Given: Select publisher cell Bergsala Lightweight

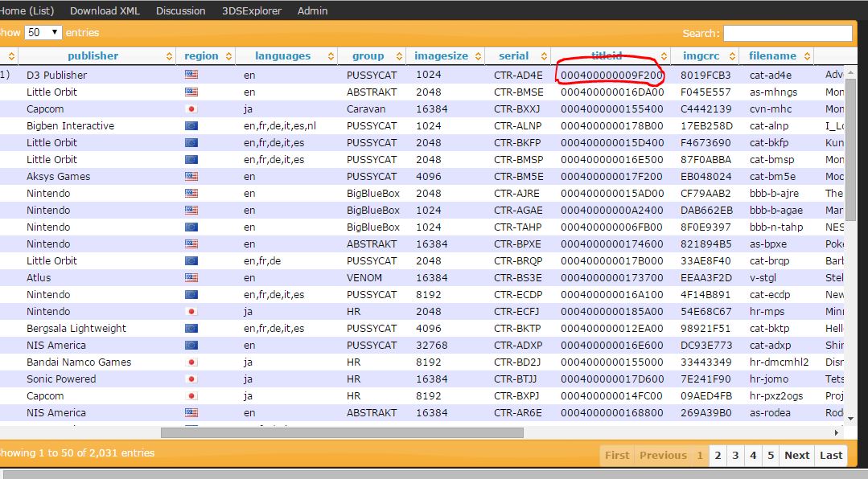Looking at the screenshot, I should coord(76,329).
